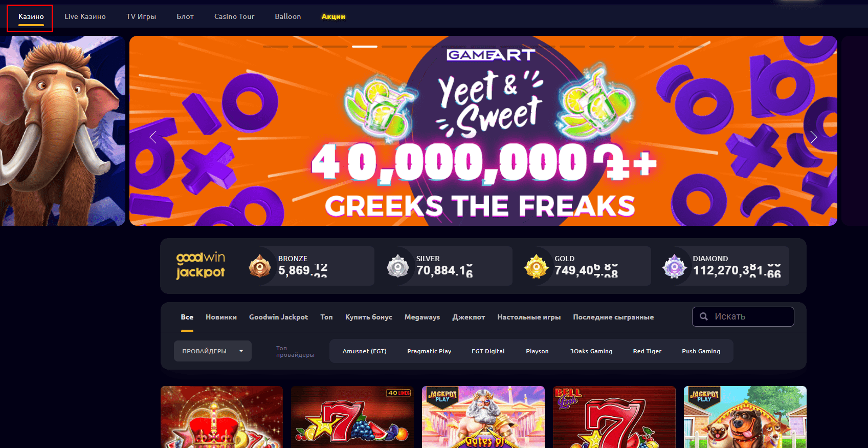Click the Goodwin Jackpot logo
This screenshot has height=448, width=868.
[201, 265]
